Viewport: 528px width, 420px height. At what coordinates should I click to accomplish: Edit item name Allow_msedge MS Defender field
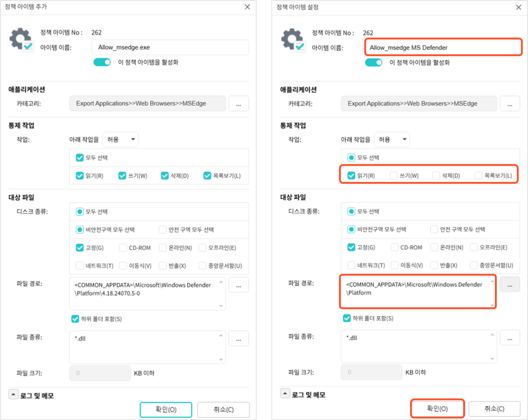pyautogui.click(x=443, y=47)
